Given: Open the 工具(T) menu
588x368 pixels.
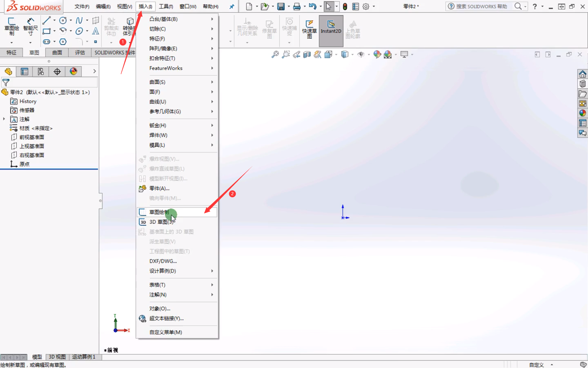Looking at the screenshot, I should (x=166, y=6).
